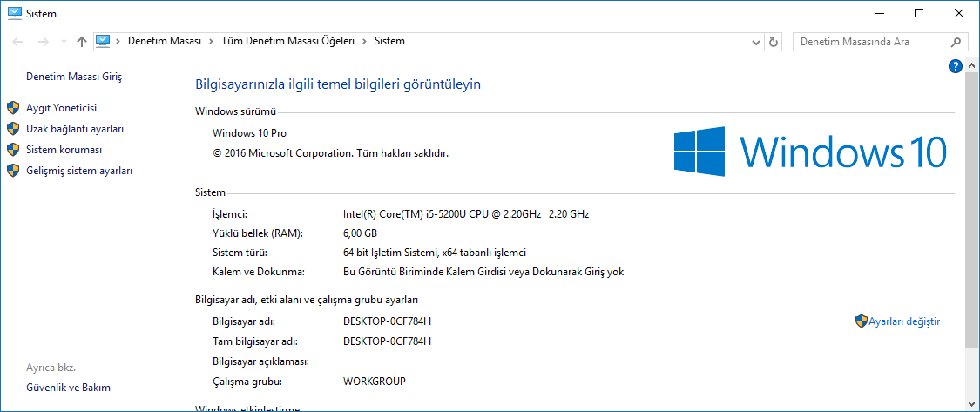
Task: Click the Forward navigation arrow
Action: (44, 42)
